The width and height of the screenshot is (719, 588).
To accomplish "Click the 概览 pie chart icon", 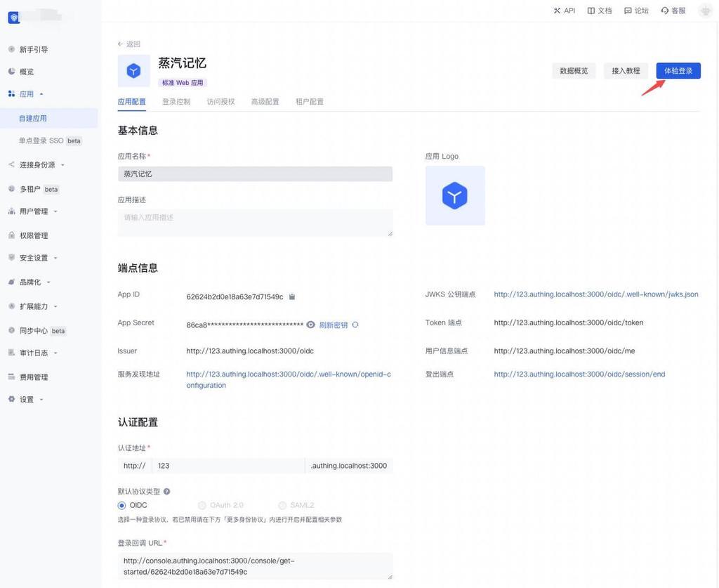I will (x=11, y=71).
